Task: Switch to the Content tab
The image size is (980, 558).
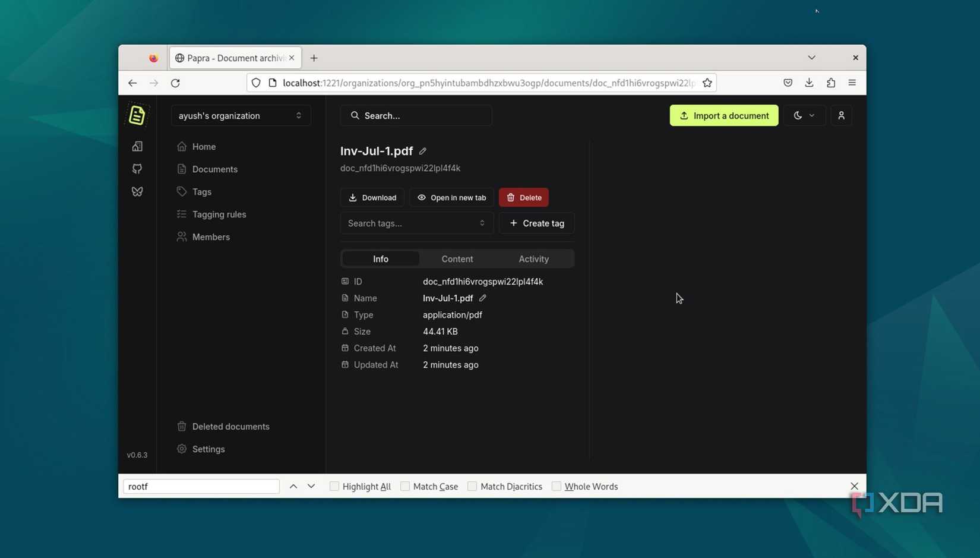Action: tap(457, 258)
